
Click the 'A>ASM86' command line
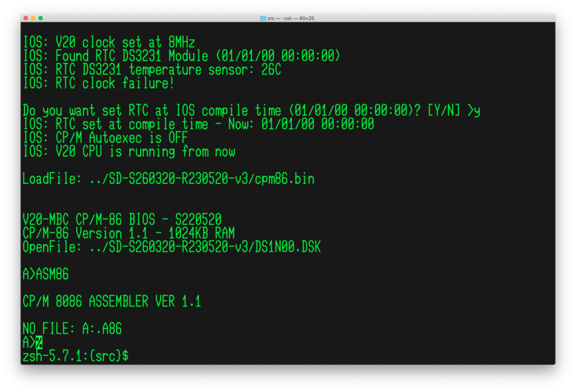click(46, 275)
